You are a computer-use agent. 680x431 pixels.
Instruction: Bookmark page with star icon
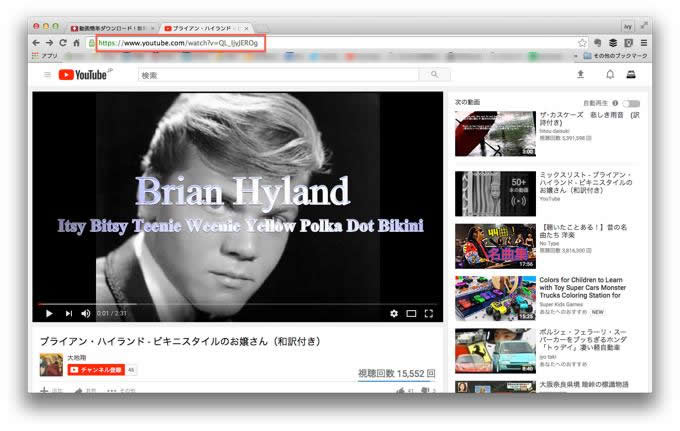tap(582, 43)
